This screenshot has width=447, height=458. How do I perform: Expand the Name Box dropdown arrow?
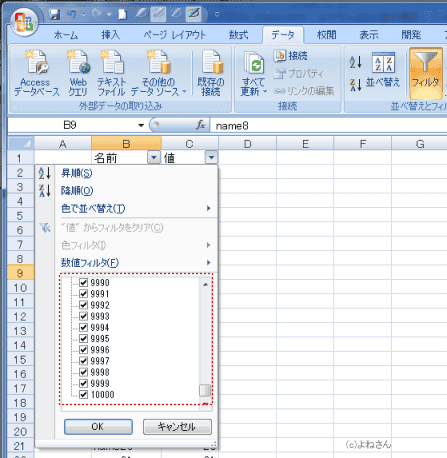[x=141, y=125]
